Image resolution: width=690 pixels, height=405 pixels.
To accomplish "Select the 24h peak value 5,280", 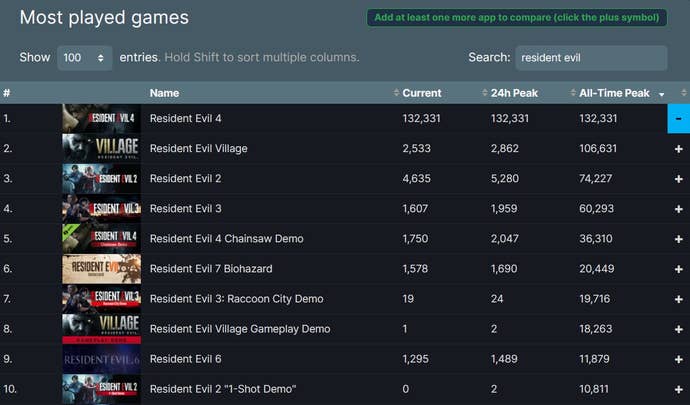I will [x=505, y=178].
